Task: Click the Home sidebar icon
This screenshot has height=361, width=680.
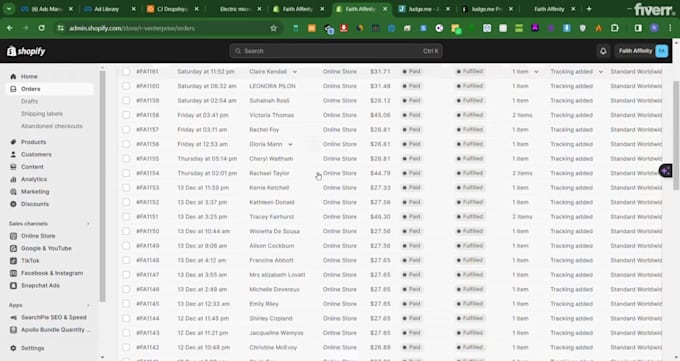Action: click(13, 76)
